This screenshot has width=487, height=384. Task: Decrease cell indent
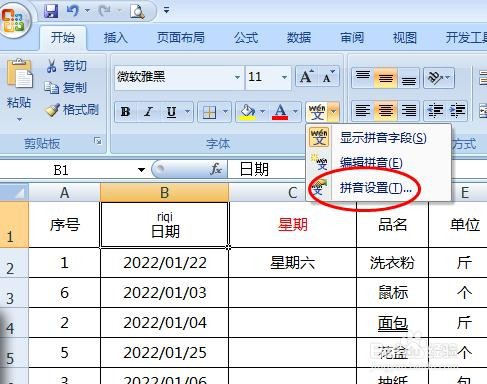tap(435, 111)
